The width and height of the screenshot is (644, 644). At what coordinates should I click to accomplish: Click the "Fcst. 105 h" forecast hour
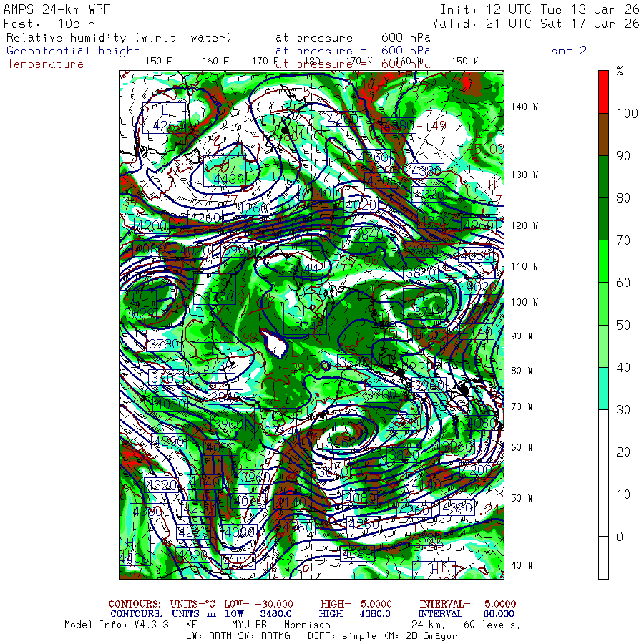click(49, 24)
